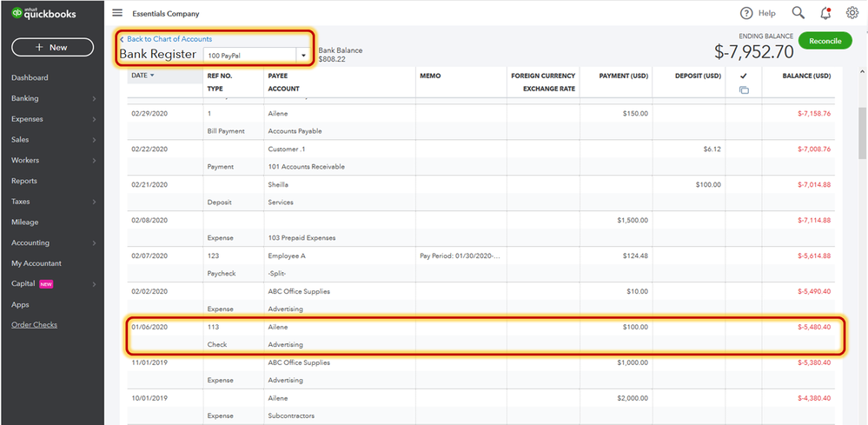Image resolution: width=868 pixels, height=425 pixels.
Task: Open Reports in the sidebar
Action: tap(23, 181)
